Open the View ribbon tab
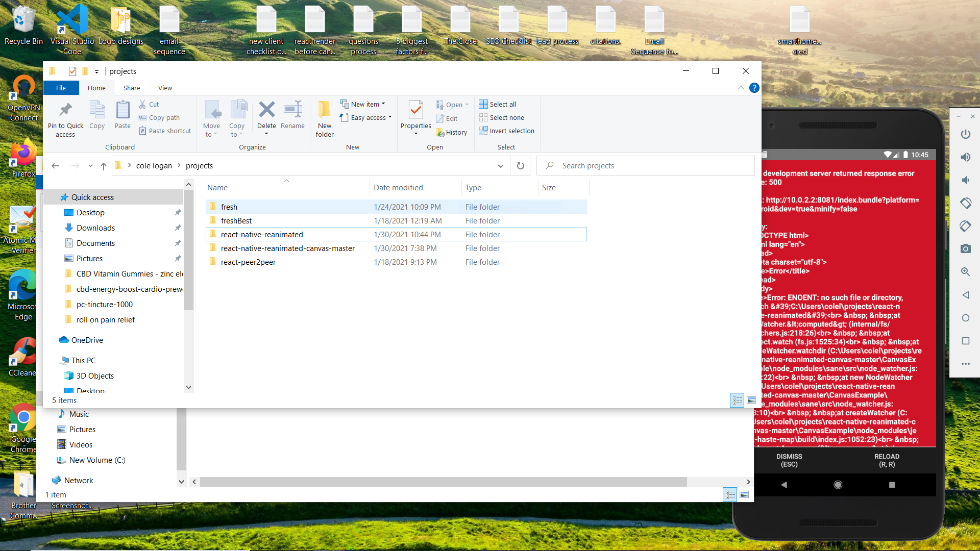 coord(165,88)
